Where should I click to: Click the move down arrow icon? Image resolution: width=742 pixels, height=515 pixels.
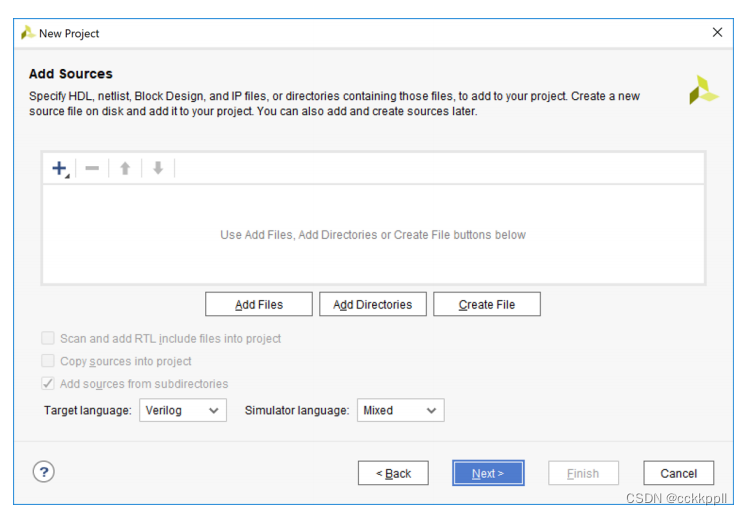(158, 168)
